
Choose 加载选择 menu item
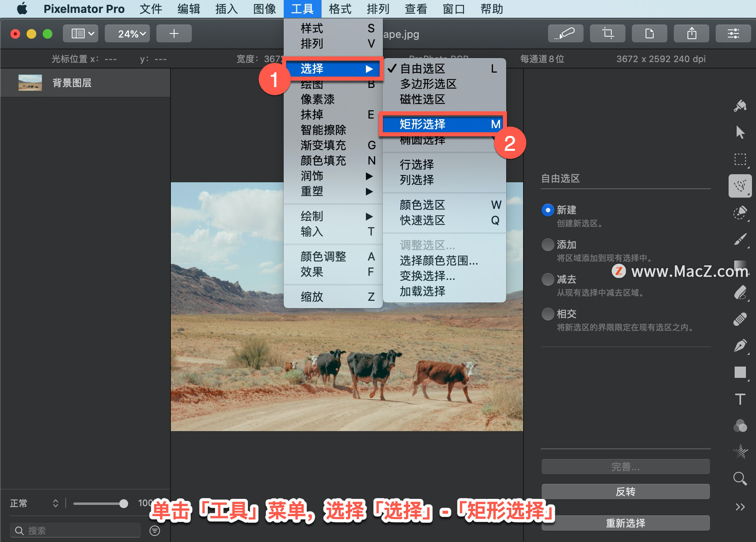444,291
